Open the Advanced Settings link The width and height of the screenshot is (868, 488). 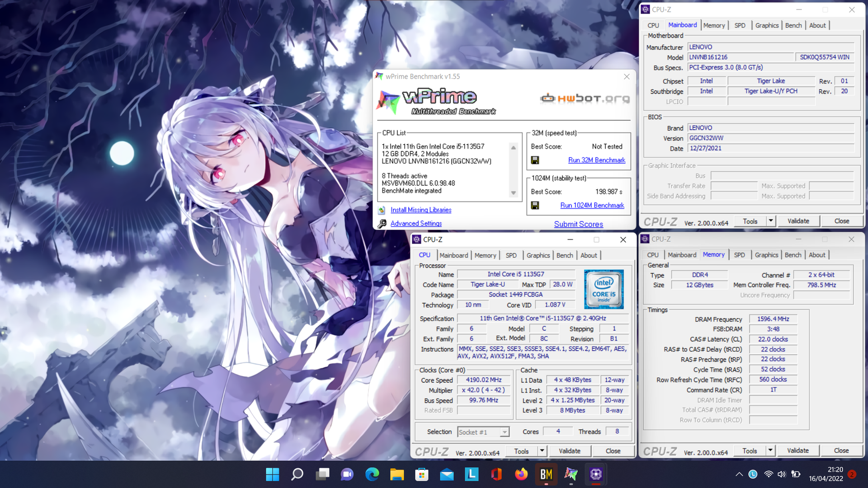(x=416, y=223)
